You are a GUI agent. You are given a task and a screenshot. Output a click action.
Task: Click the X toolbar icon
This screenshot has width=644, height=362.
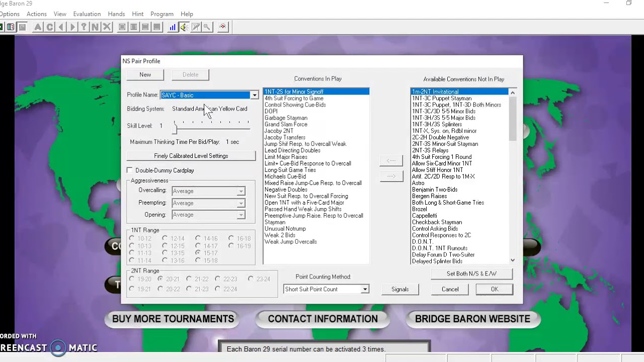click(107, 27)
